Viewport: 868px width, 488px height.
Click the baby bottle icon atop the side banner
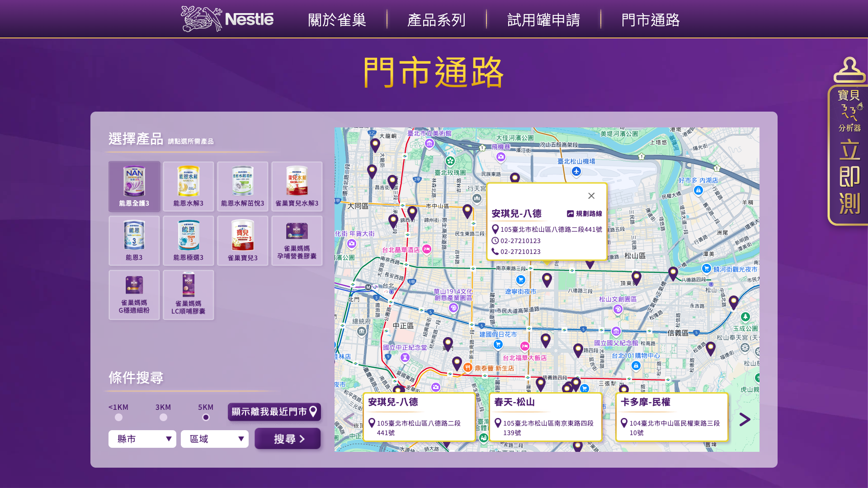click(849, 70)
